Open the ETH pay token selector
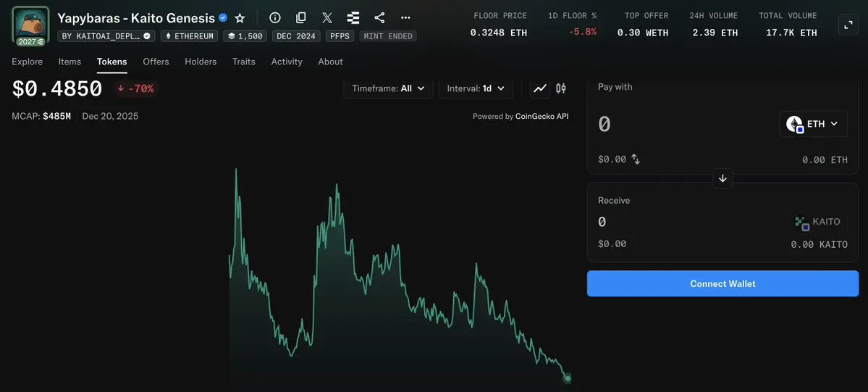The image size is (868, 392). [x=813, y=124]
